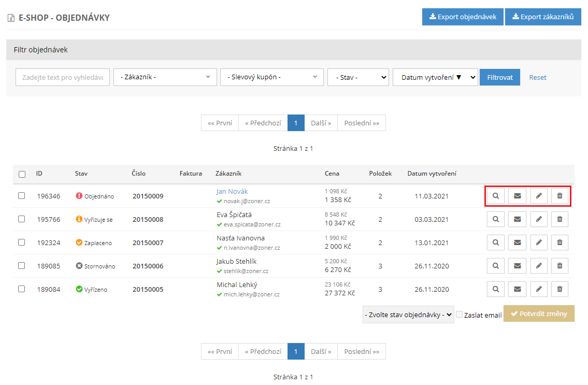Viewport: 588px width, 385px height.
Task: Delete Eva Špičatá's order with trash icon
Action: point(560,219)
